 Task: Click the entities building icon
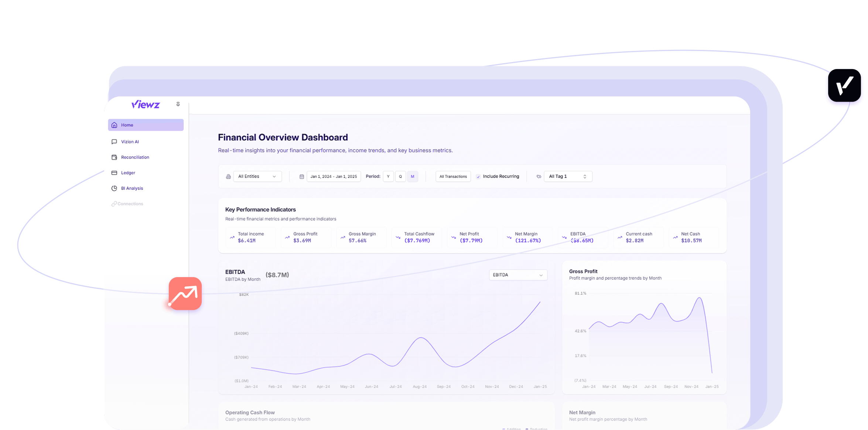[x=228, y=177]
